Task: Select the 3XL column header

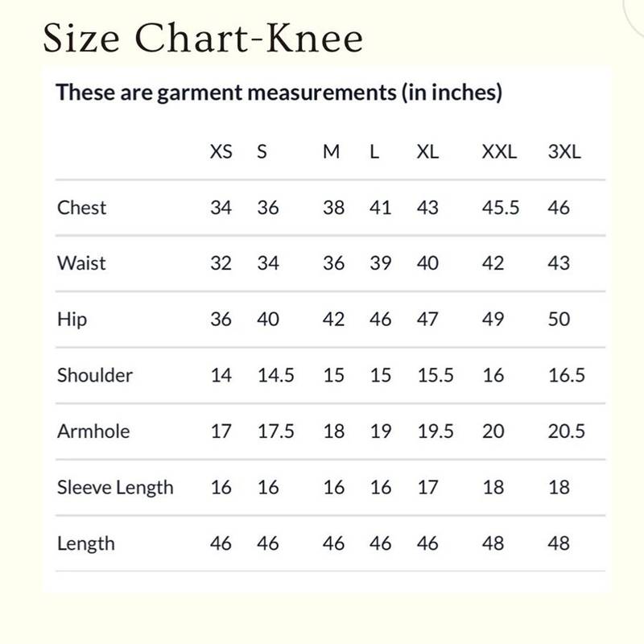Action: pos(563,152)
